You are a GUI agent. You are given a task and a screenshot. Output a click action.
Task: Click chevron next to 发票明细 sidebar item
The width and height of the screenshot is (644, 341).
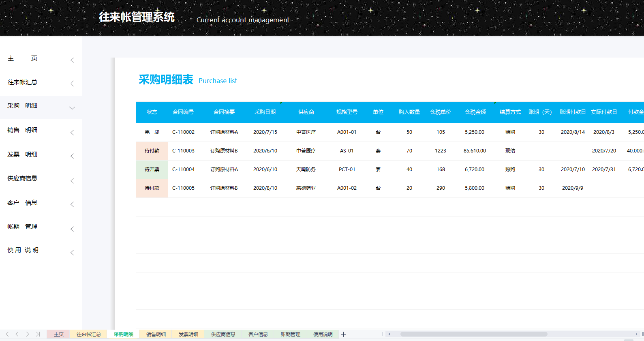(72, 156)
